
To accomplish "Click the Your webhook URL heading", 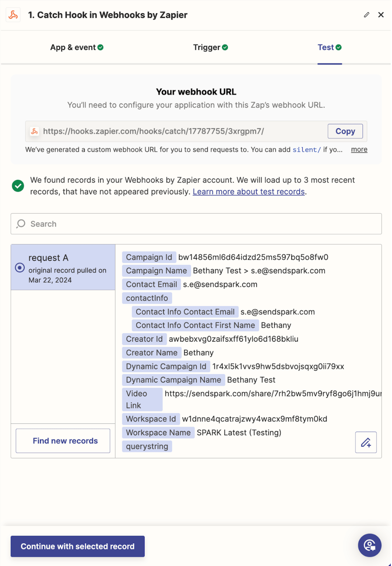I will coord(196,92).
